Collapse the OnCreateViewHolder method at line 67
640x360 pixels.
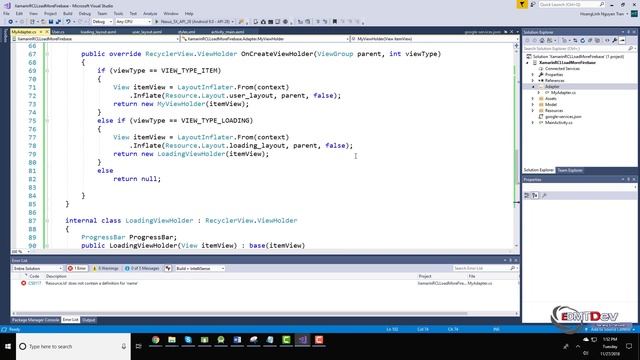[x=47, y=54]
